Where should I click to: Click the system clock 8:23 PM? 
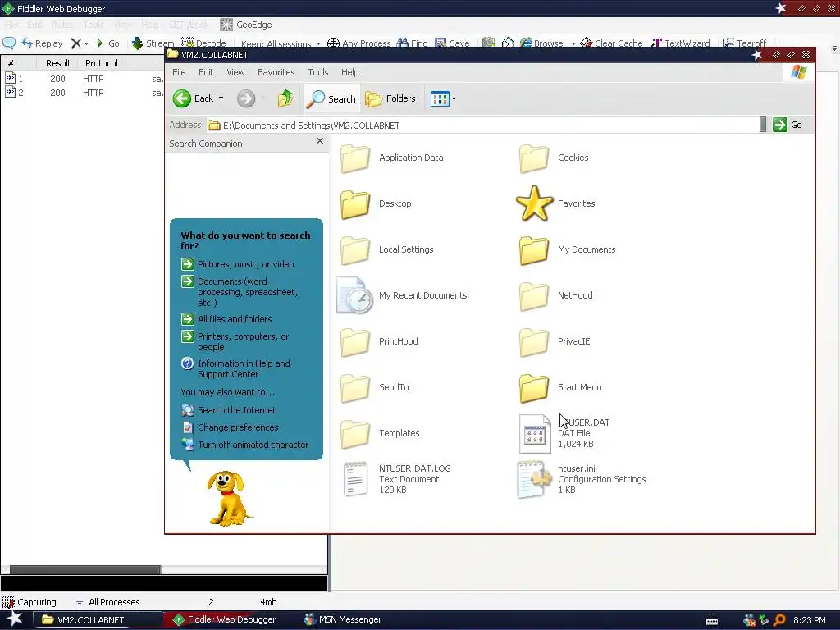click(809, 620)
